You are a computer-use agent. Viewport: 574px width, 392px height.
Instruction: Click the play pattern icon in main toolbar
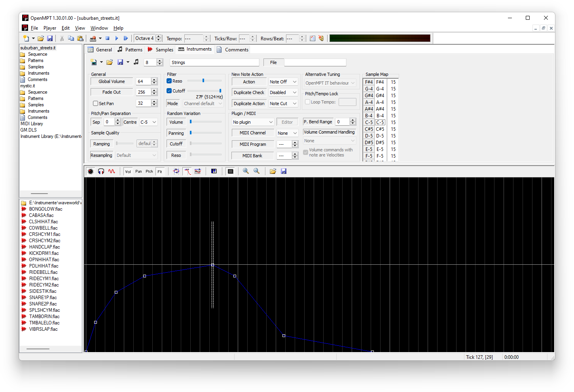[117, 38]
